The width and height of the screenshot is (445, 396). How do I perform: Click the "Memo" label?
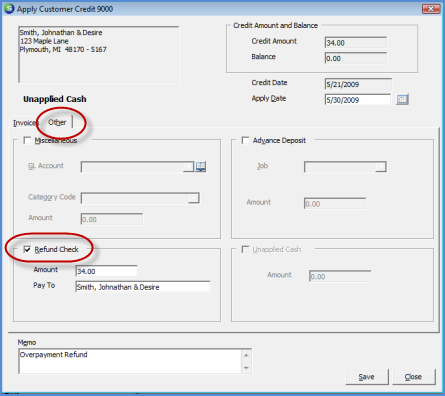point(27,342)
